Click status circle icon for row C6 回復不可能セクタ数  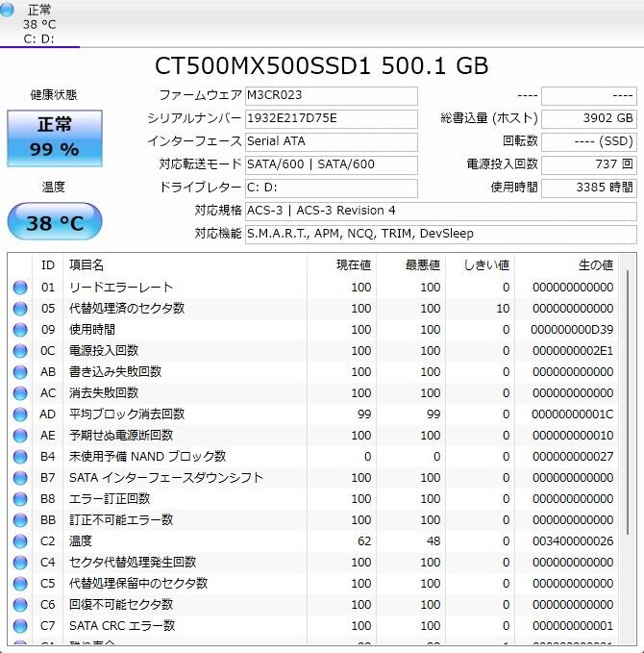pos(20,605)
